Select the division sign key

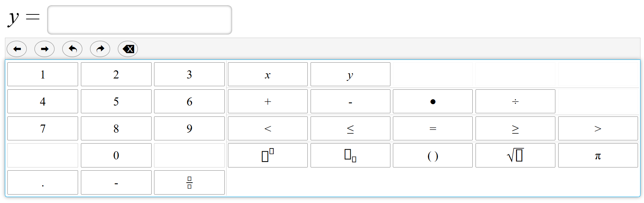click(x=515, y=101)
